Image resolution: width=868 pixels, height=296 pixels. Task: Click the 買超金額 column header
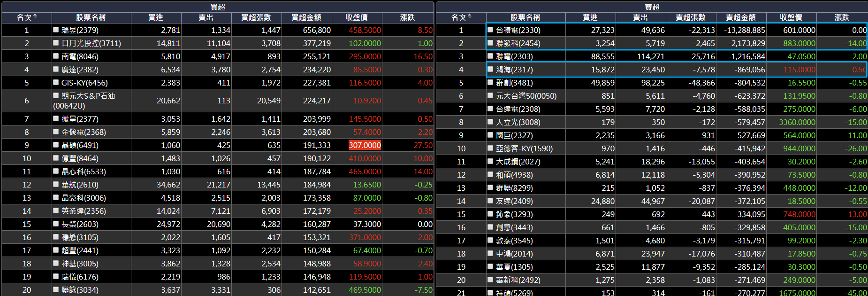[x=306, y=17]
